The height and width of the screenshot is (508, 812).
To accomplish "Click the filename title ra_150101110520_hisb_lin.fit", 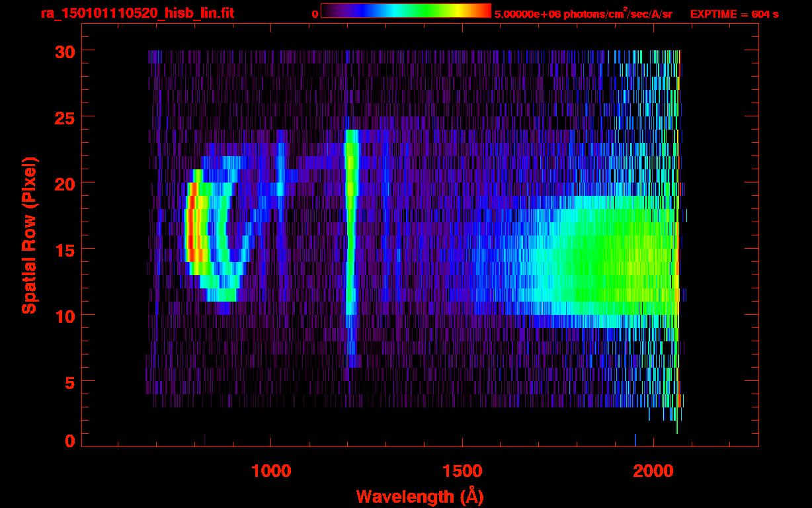I will [x=137, y=13].
